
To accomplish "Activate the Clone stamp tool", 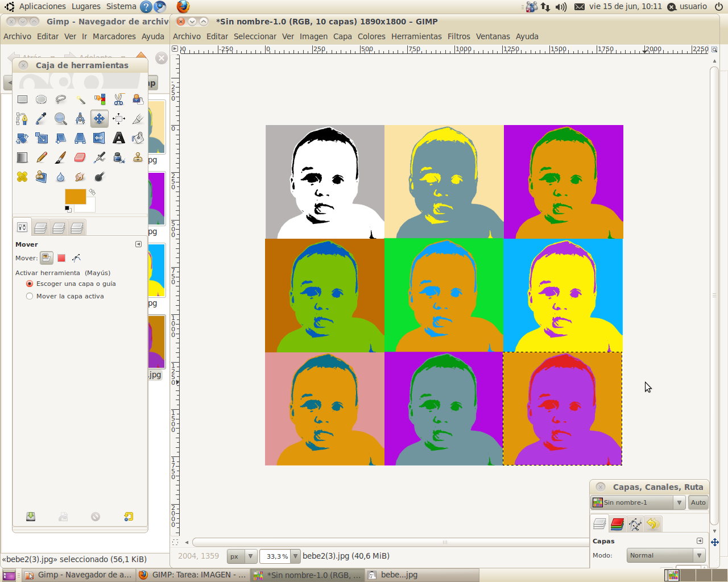I will (x=138, y=157).
